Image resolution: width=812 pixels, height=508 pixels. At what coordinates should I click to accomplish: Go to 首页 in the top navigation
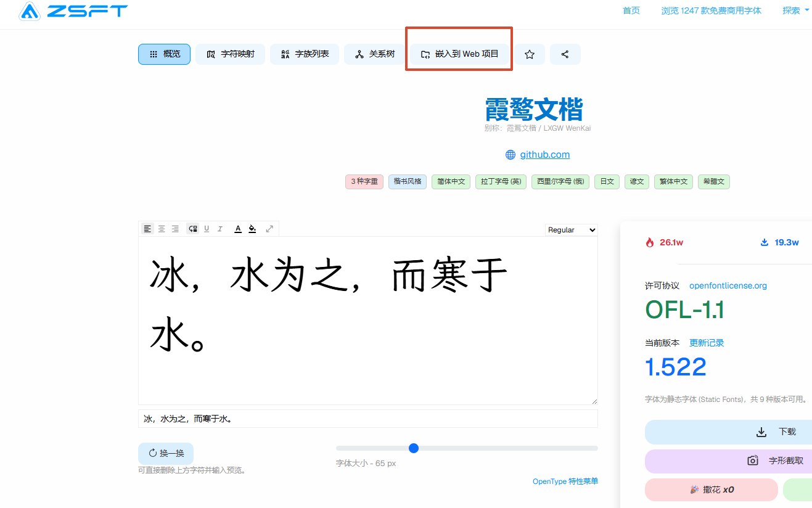pos(631,10)
